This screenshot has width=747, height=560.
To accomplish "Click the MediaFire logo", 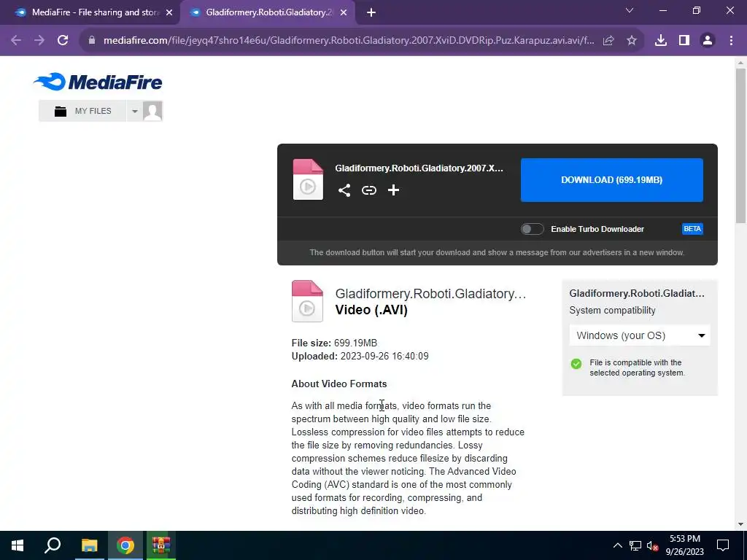I will [98, 82].
